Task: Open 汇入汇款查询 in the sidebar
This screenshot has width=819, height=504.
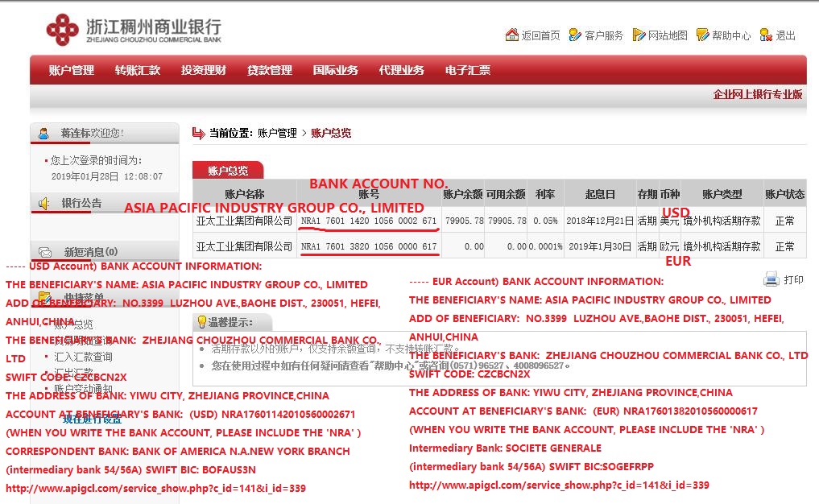Action: pyautogui.click(x=83, y=357)
